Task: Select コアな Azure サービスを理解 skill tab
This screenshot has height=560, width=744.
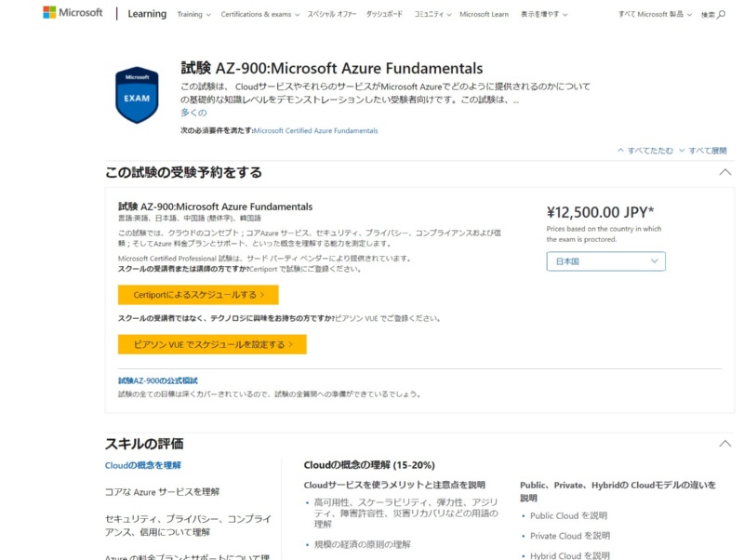Action: [163, 491]
